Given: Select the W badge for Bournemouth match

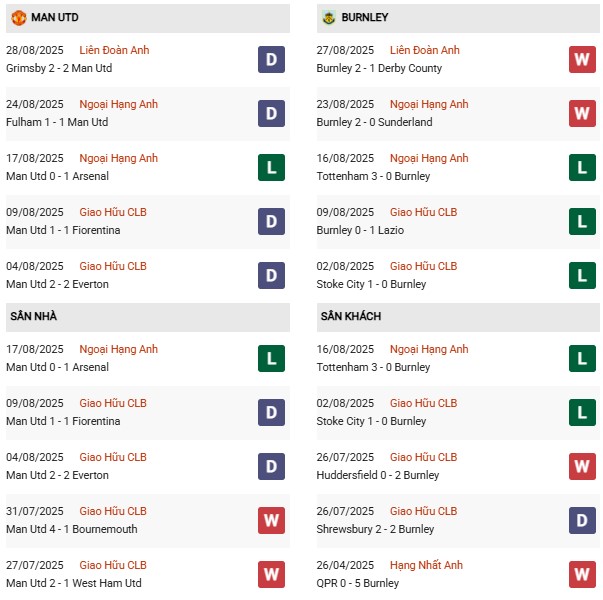Looking at the screenshot, I should tap(270, 520).
